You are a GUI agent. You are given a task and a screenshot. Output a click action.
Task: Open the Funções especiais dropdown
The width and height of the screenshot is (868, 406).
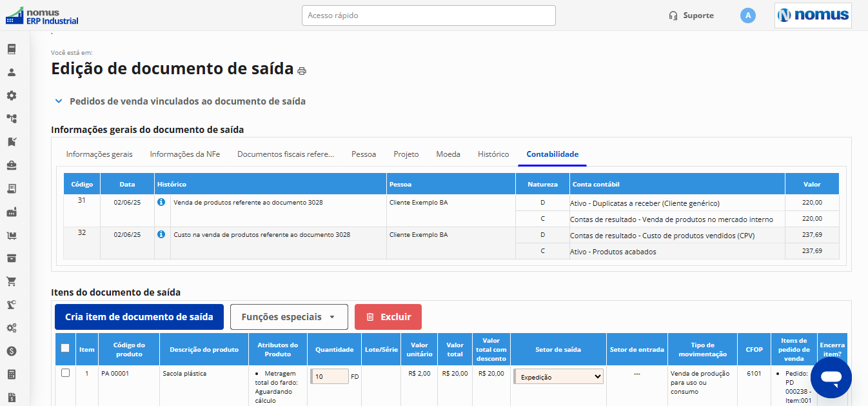pos(289,317)
